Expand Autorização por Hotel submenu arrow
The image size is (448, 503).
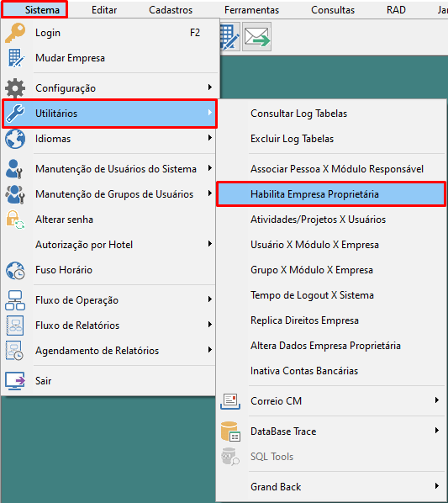point(210,244)
